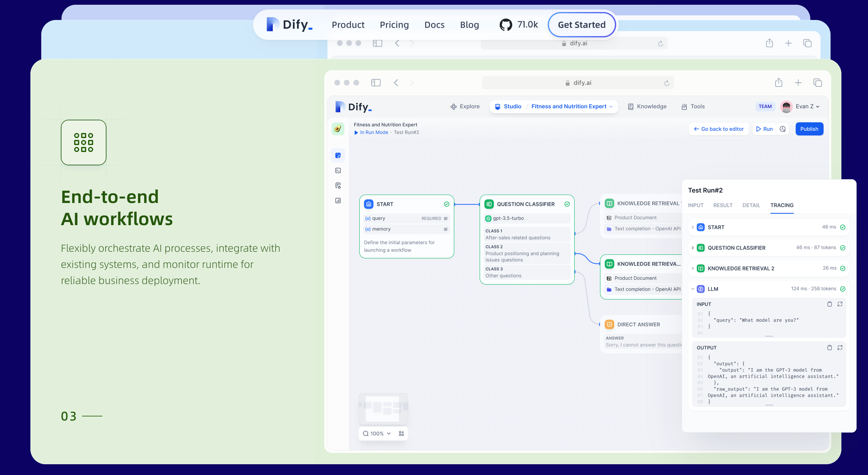Click the TEAM plan badge
Image resolution: width=868 pixels, height=475 pixels.
point(765,106)
